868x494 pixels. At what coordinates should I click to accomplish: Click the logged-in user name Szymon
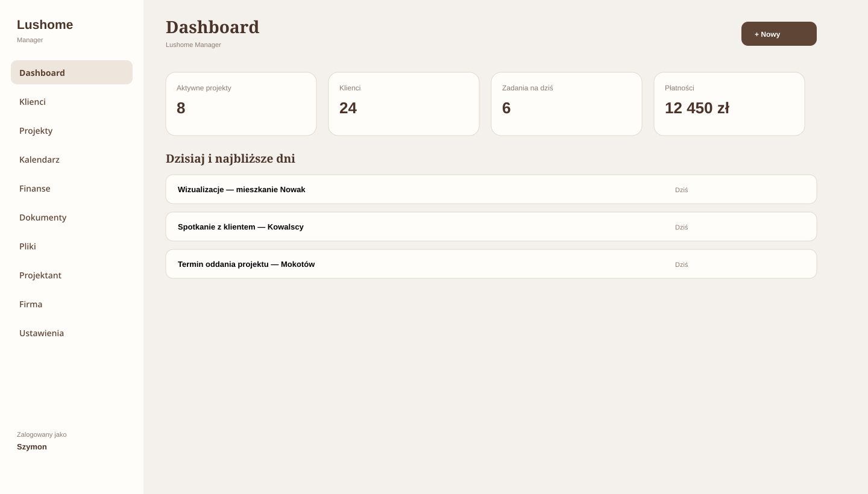(x=32, y=446)
